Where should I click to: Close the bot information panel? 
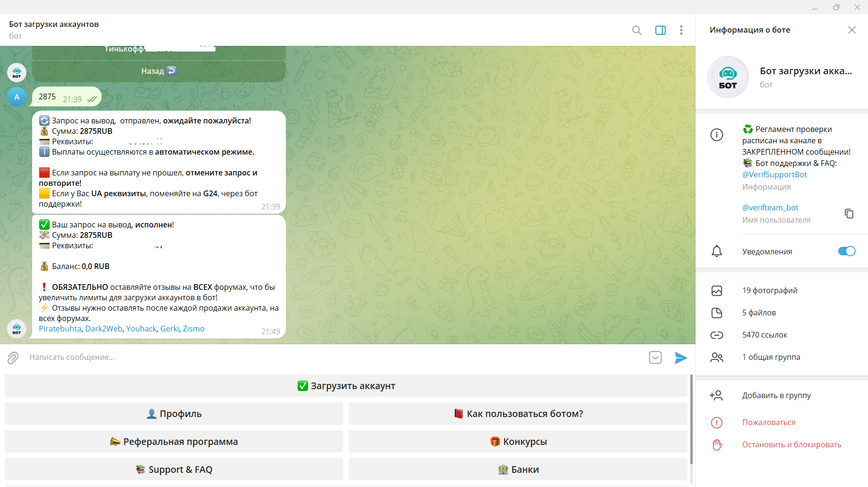pyautogui.click(x=851, y=30)
